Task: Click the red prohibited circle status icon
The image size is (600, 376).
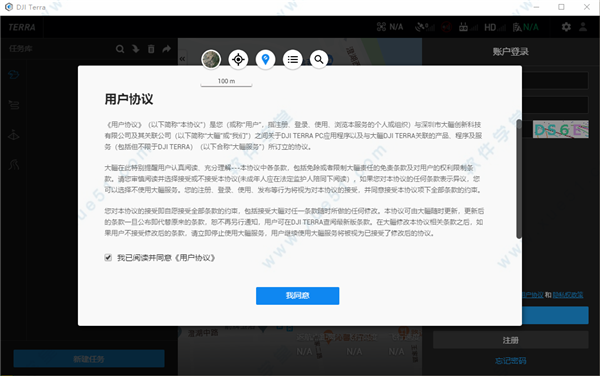Action: [x=446, y=27]
